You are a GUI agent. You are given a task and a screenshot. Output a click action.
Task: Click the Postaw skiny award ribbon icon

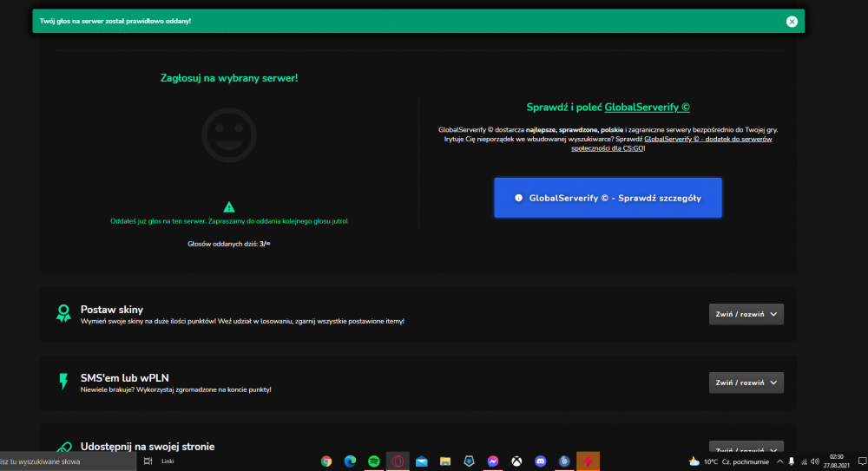tap(63, 313)
